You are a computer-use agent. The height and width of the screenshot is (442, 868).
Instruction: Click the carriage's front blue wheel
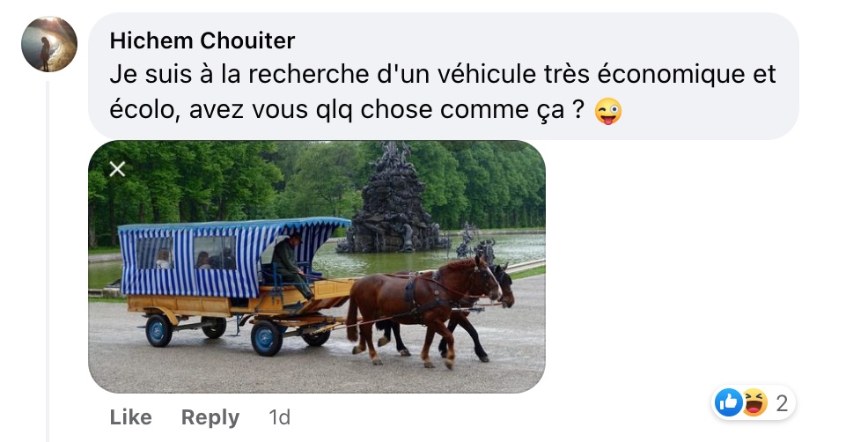click(266, 337)
